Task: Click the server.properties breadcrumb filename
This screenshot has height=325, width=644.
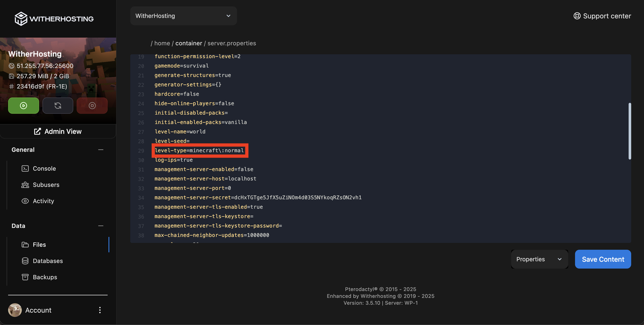Action: click(232, 43)
